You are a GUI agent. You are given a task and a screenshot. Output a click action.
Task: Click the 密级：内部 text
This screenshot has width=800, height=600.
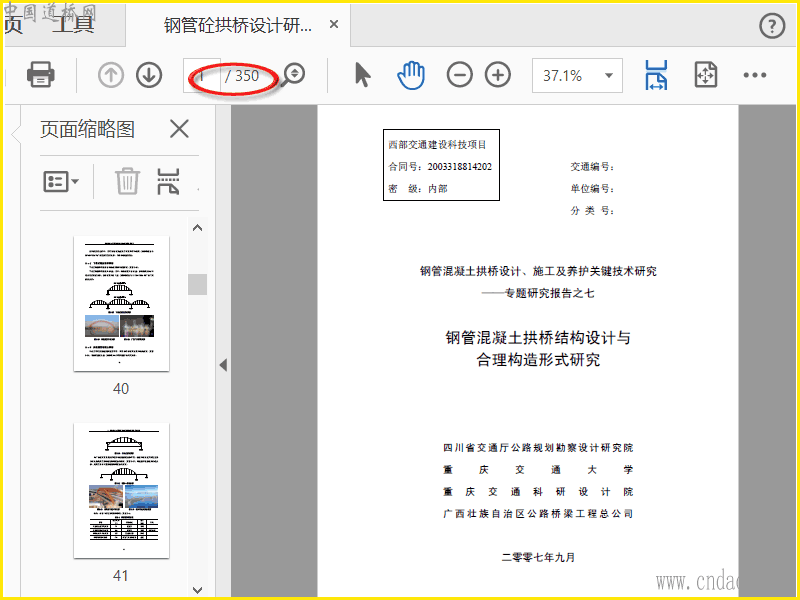(418, 188)
